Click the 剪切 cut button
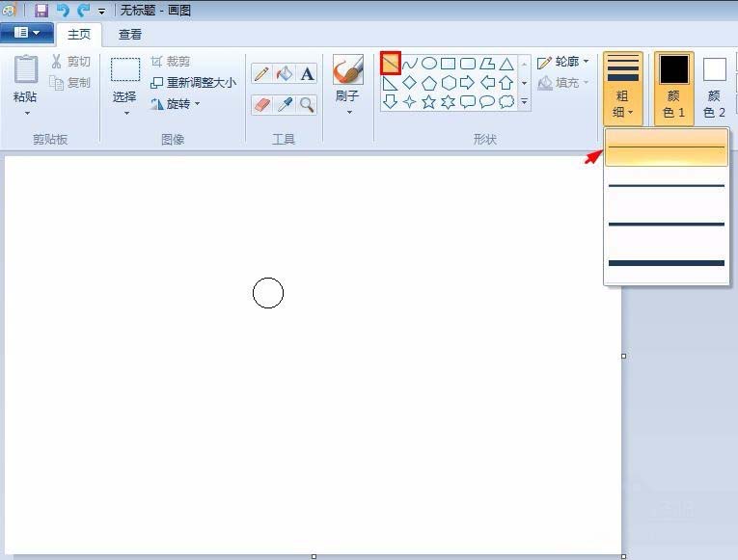This screenshot has height=560, width=738. [70, 61]
